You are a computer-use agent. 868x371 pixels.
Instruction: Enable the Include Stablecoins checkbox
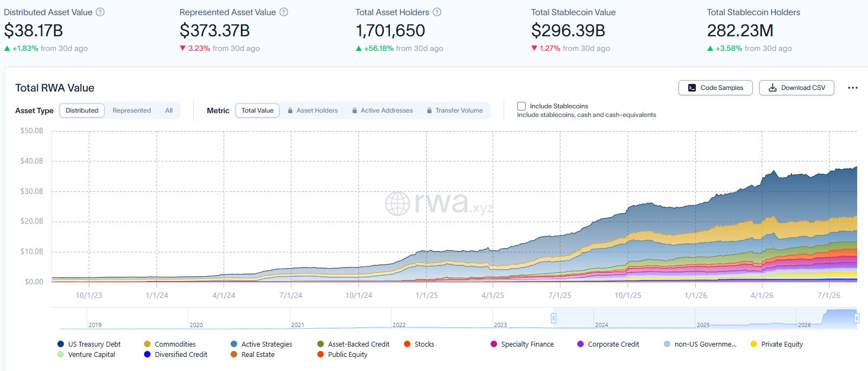521,106
